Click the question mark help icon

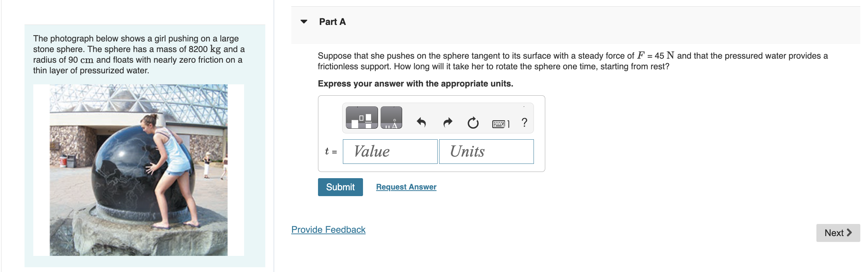click(524, 122)
